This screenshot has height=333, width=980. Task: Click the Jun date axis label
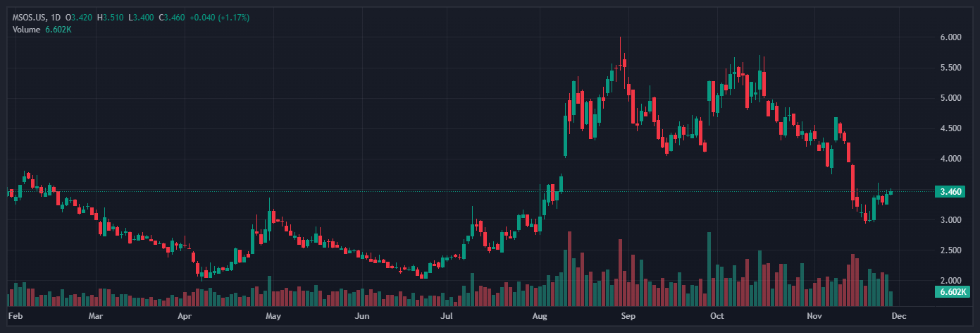361,317
